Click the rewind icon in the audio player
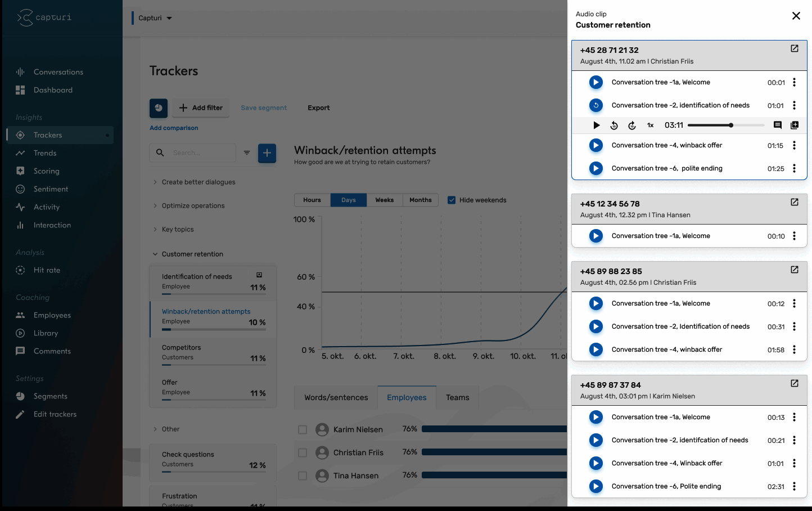The width and height of the screenshot is (812, 511). click(x=614, y=125)
